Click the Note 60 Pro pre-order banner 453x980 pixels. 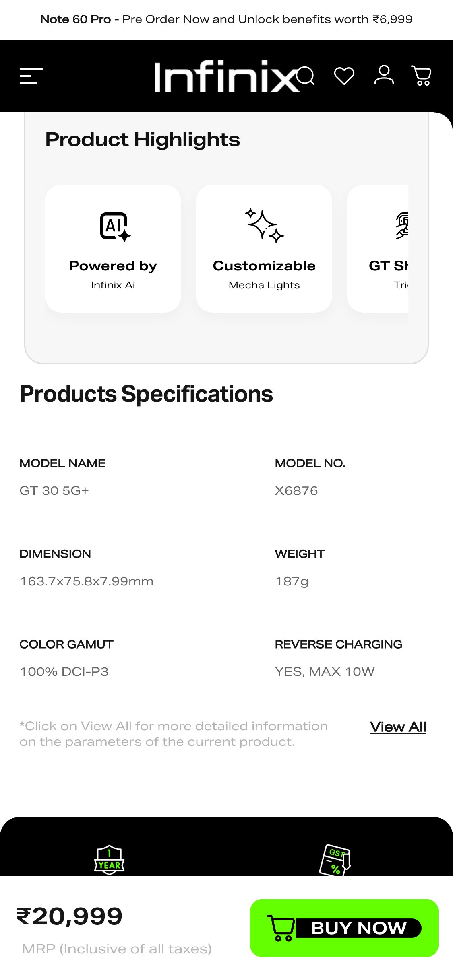click(x=226, y=19)
